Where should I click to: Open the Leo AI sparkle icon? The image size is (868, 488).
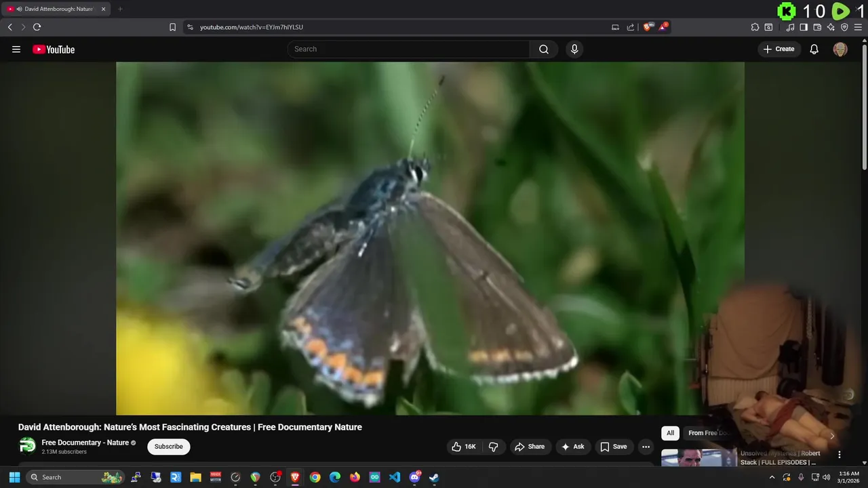(831, 27)
